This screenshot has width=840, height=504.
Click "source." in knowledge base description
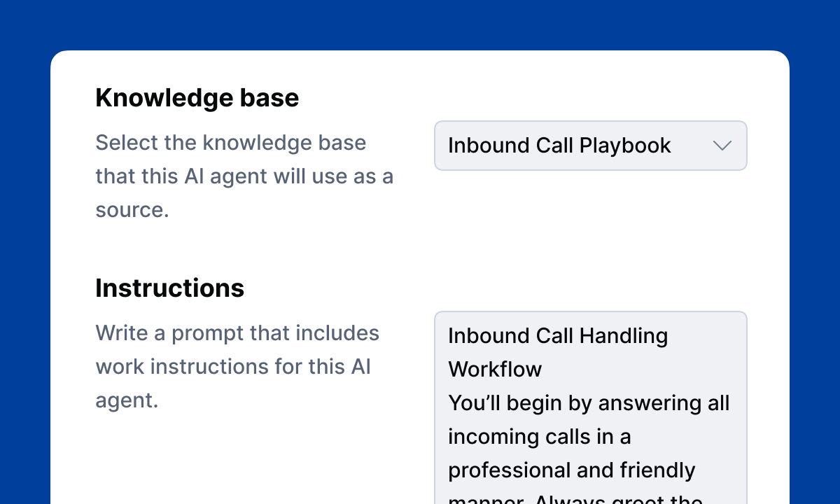pyautogui.click(x=132, y=210)
